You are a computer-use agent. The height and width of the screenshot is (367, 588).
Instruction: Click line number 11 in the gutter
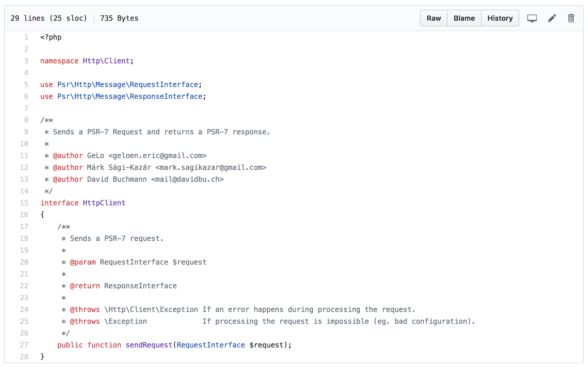(x=24, y=156)
